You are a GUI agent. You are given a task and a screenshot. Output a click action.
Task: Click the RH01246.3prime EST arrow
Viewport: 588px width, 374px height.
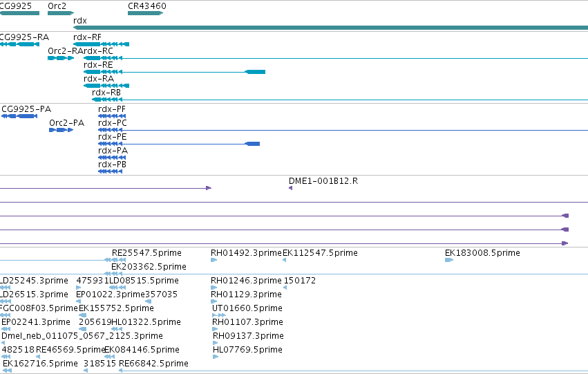tap(214, 288)
